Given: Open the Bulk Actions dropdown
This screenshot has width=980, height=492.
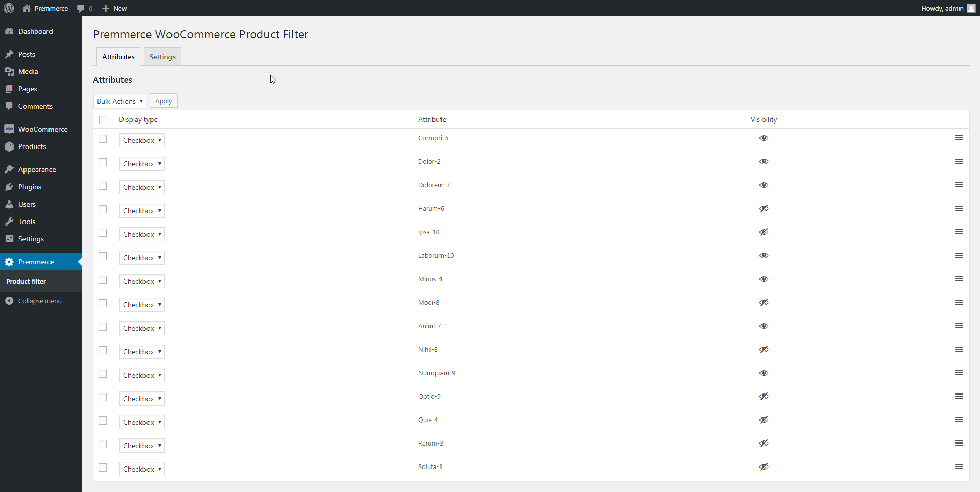Looking at the screenshot, I should [120, 101].
